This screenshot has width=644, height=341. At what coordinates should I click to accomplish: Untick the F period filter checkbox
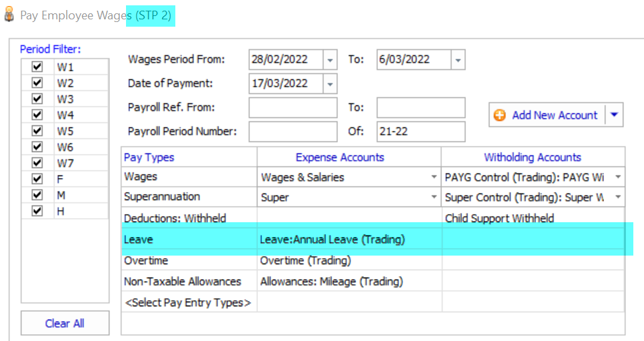point(37,179)
